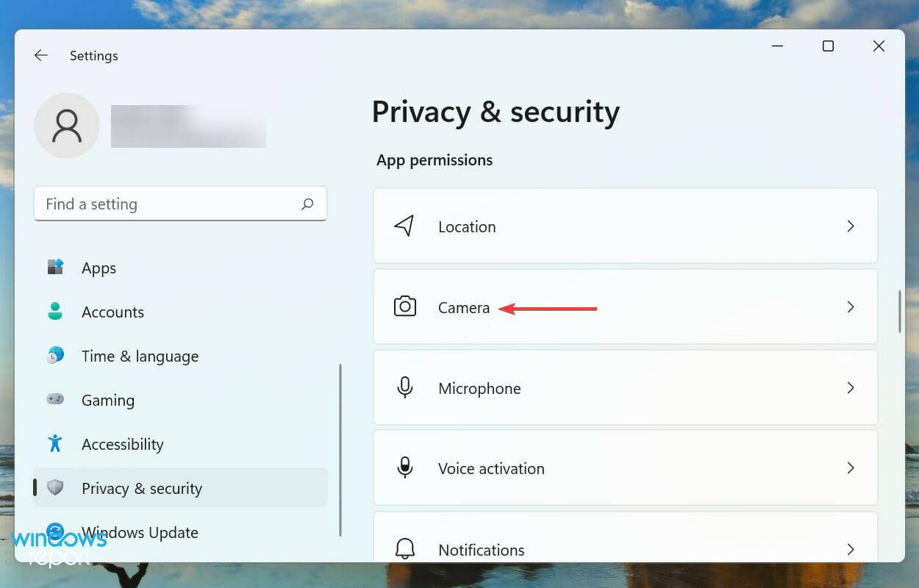Open Accounts in the sidebar
This screenshot has width=919, height=588.
[x=112, y=312]
